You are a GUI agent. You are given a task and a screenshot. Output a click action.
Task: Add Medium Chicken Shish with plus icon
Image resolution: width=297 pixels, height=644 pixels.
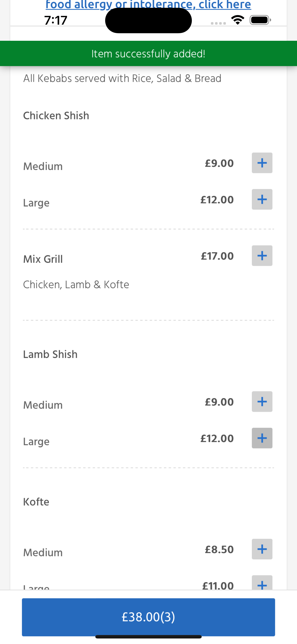[262, 163]
